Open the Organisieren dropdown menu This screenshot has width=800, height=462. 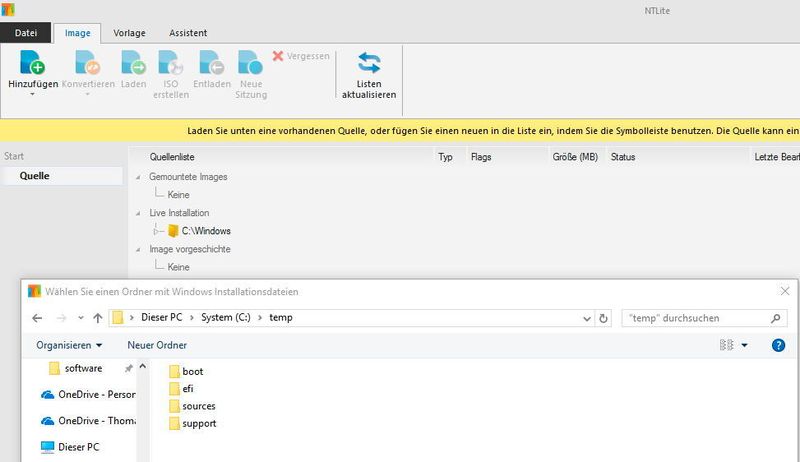(x=69, y=345)
